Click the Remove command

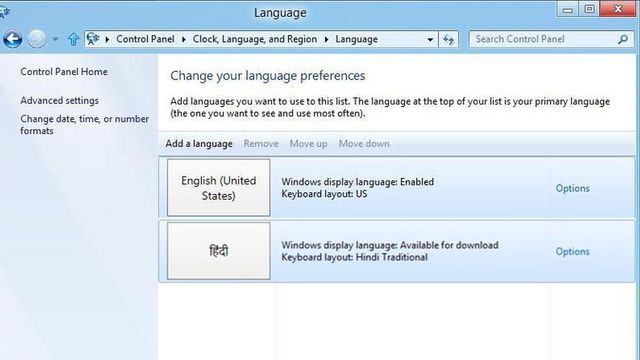[261, 144]
